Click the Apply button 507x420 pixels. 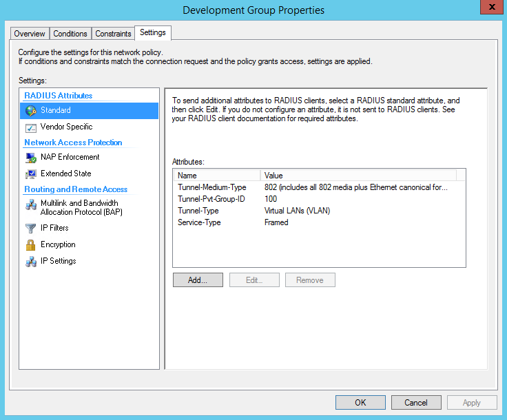pos(472,403)
